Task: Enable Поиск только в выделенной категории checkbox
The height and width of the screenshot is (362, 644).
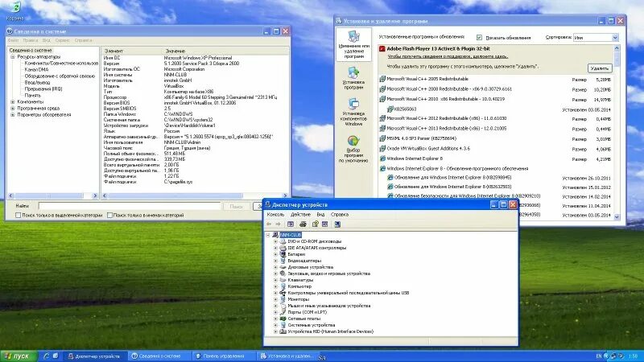Action: click(18, 215)
